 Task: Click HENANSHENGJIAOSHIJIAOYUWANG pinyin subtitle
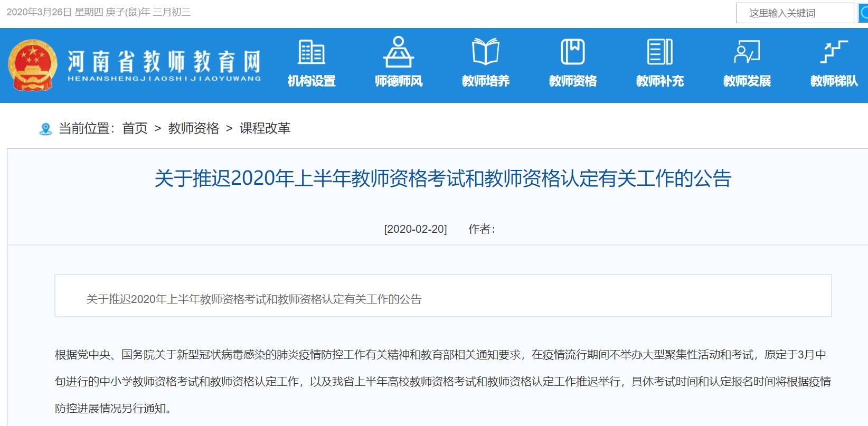(x=164, y=79)
